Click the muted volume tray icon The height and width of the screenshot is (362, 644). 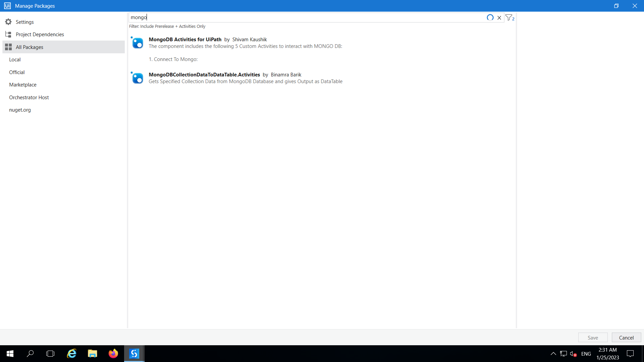(573, 354)
